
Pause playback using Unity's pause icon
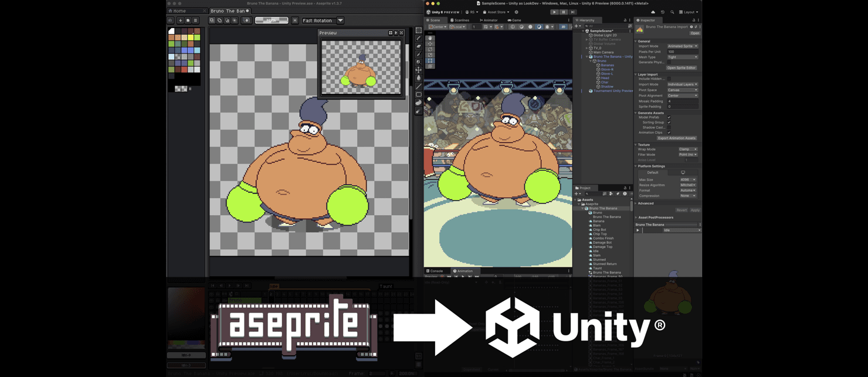(x=562, y=12)
